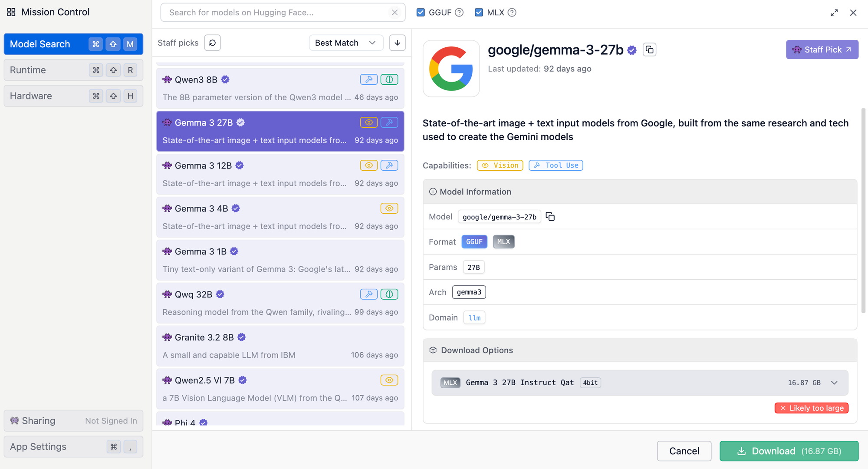Clear the Hugging Face search field
Image resolution: width=868 pixels, height=469 pixels.
click(x=395, y=13)
